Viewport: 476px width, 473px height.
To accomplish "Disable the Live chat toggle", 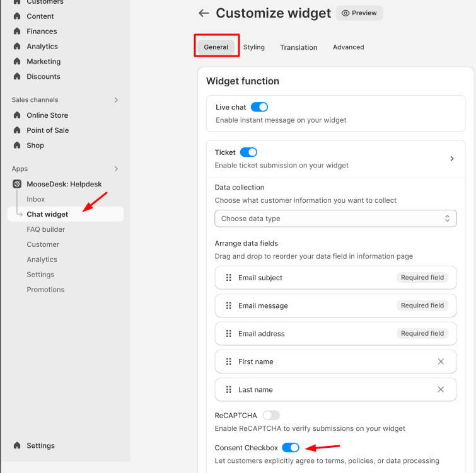I will coord(259,107).
